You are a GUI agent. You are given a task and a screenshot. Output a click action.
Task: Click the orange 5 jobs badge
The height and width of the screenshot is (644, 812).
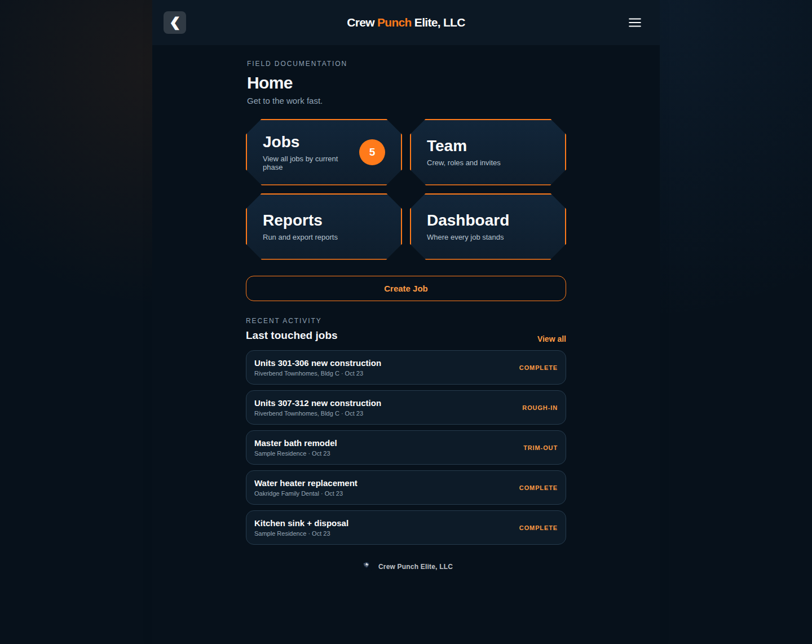(372, 152)
